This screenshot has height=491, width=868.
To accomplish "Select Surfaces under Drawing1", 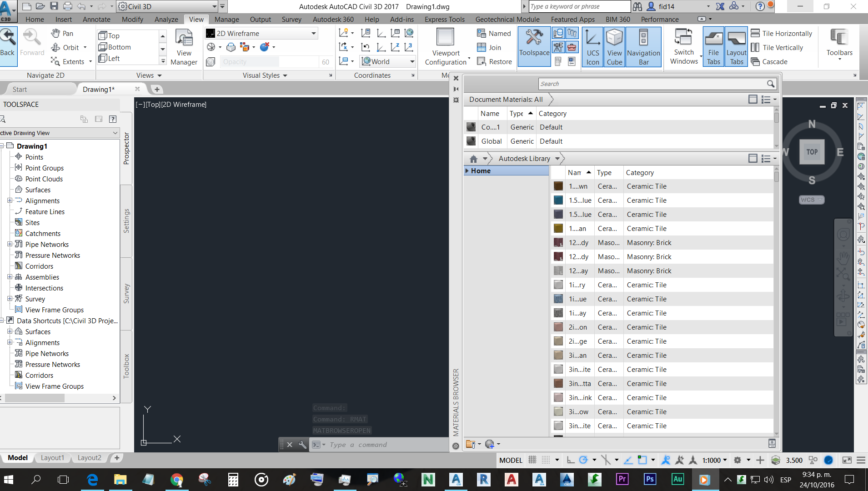I will tap(38, 190).
